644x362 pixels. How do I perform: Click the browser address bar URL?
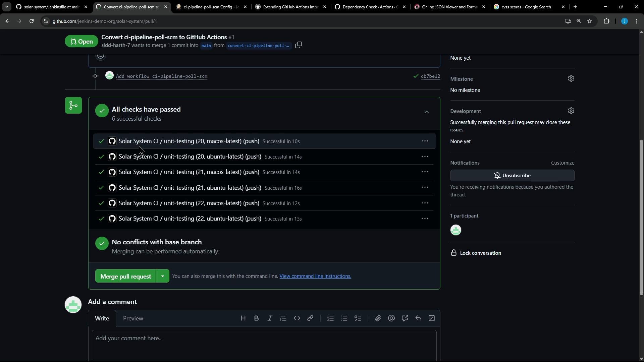(x=105, y=21)
